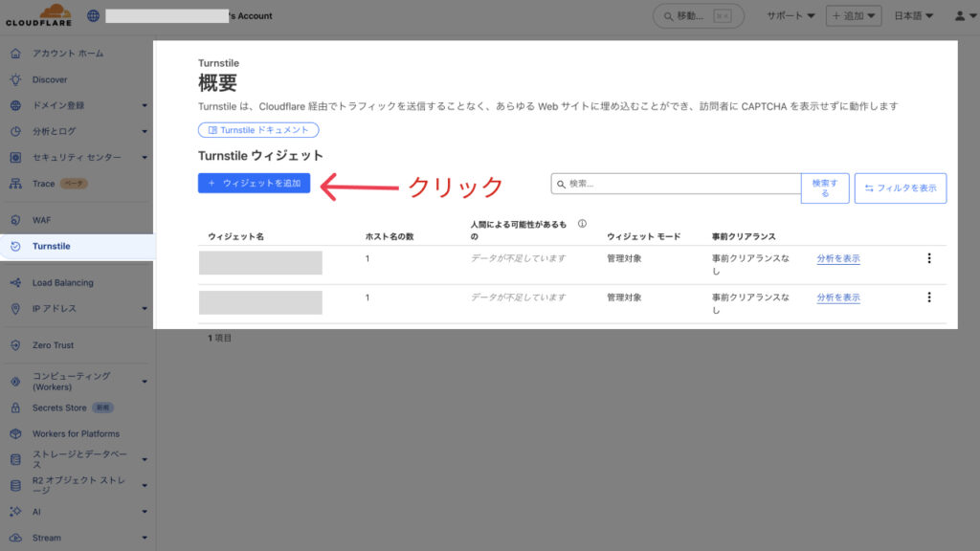Open the Turnstile ドキュメント link
The height and width of the screenshot is (551, 980).
click(x=258, y=130)
